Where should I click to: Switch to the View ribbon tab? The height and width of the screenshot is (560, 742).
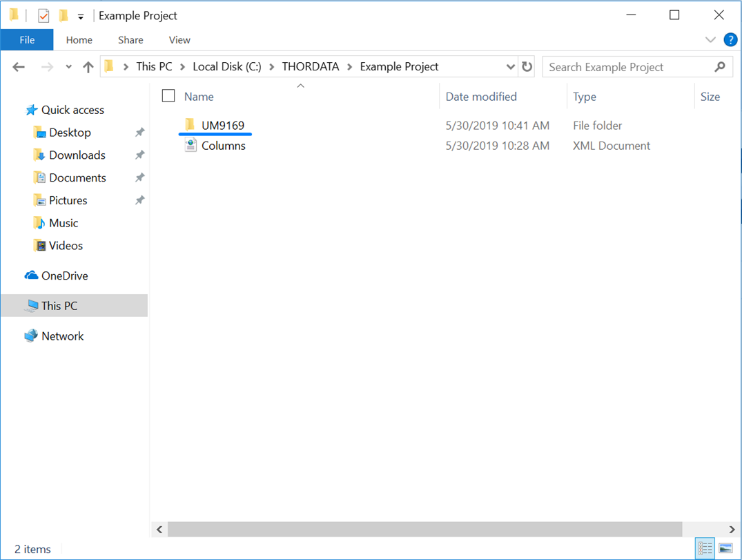click(179, 40)
